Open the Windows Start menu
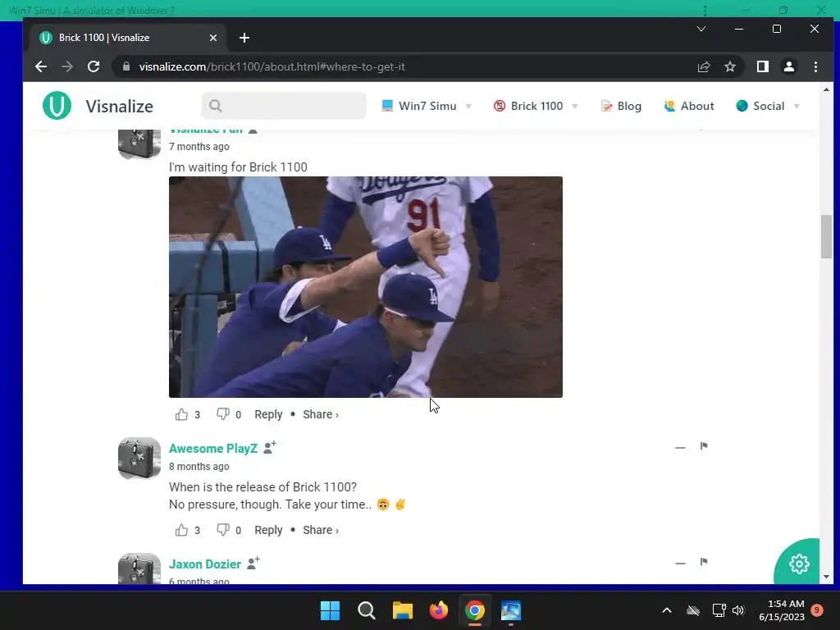Viewport: 840px width, 630px height. point(330,610)
